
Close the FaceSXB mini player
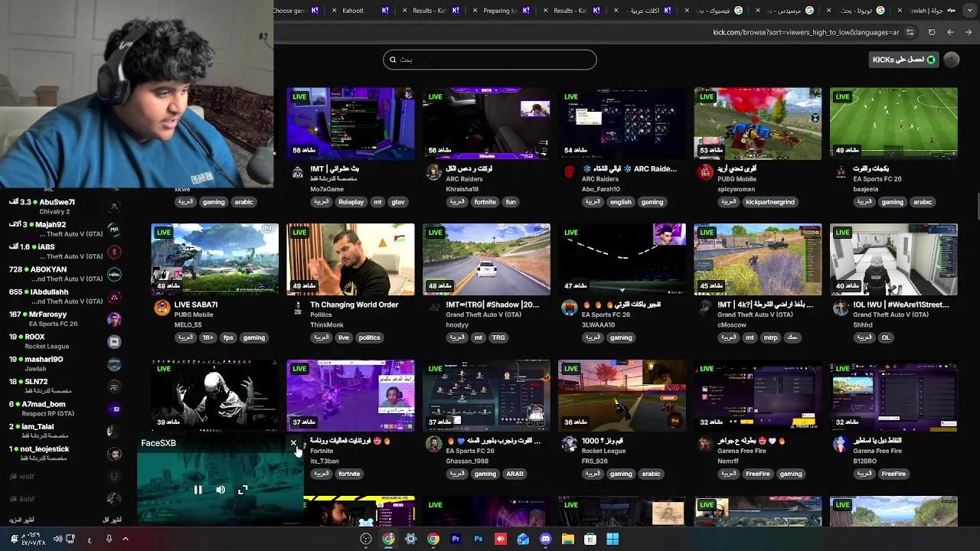coord(293,443)
